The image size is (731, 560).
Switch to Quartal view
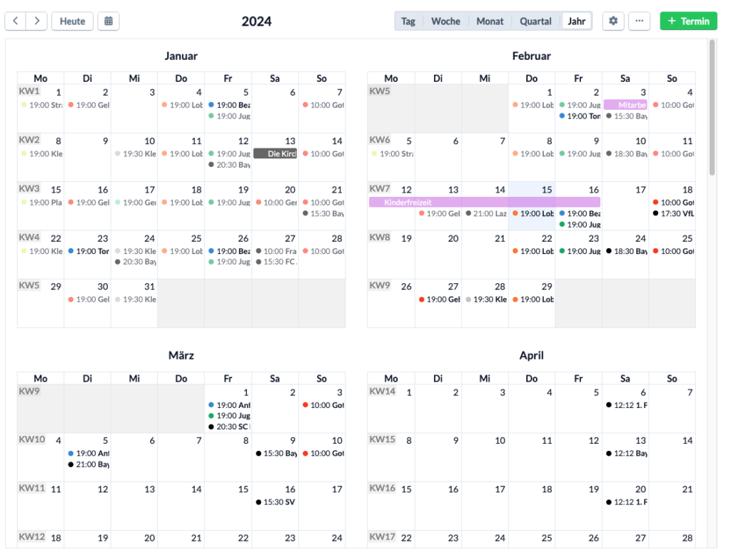535,21
